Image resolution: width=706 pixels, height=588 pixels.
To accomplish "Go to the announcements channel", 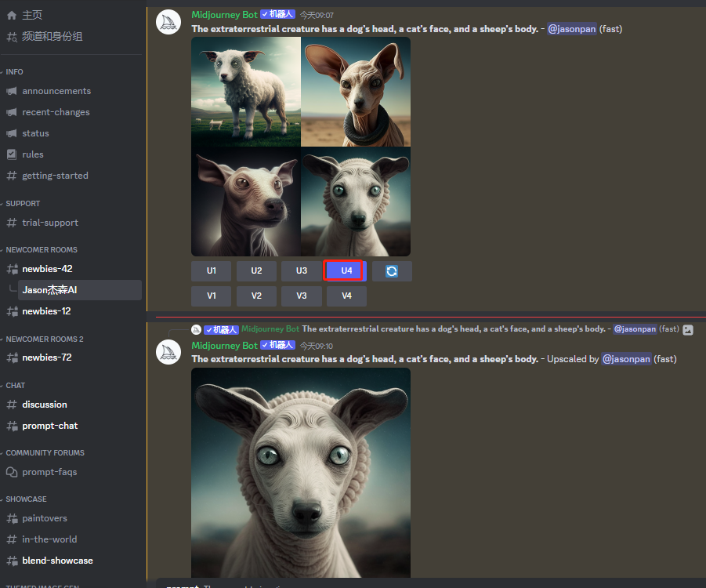I will 56,91.
